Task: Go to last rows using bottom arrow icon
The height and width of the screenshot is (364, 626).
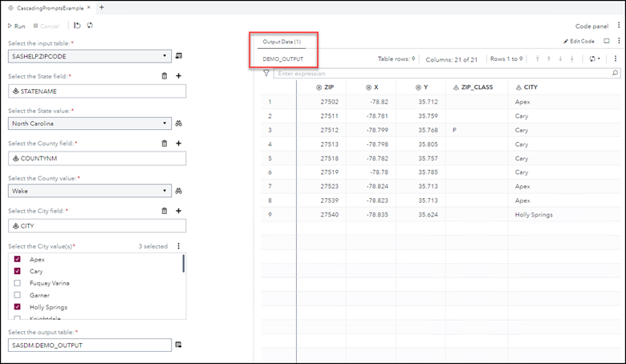Action: coord(572,59)
